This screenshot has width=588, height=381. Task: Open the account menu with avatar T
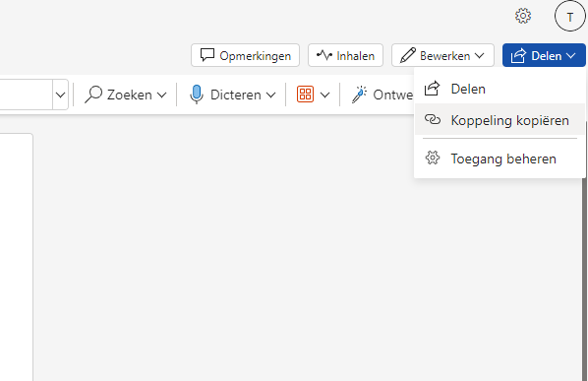click(570, 16)
